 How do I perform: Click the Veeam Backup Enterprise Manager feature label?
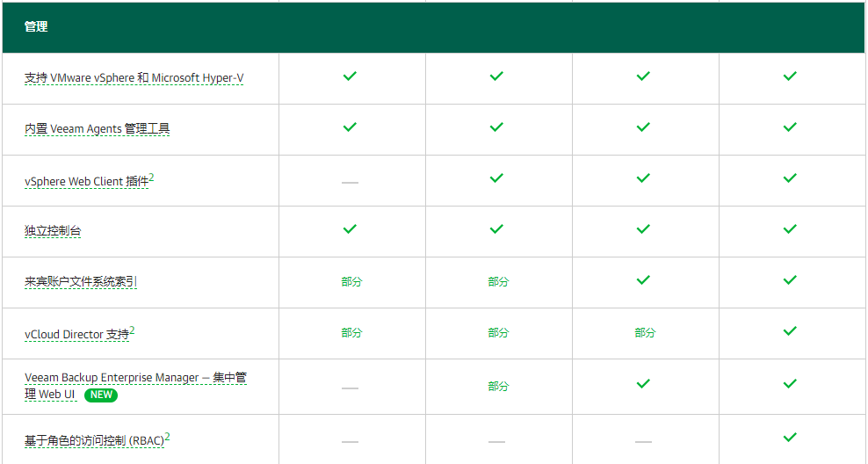pos(135,386)
